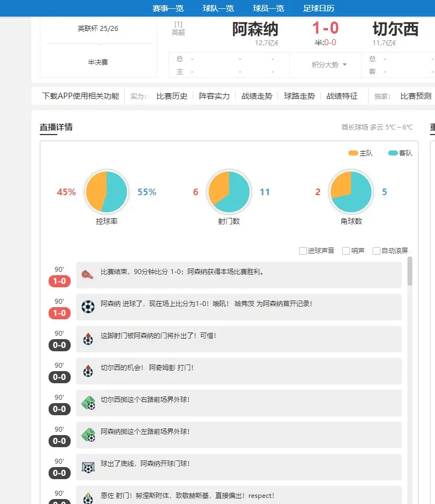The height and width of the screenshot is (504, 435).
Task: Click the soccer ball goal icon for Arsenal goal
Action: (x=88, y=307)
